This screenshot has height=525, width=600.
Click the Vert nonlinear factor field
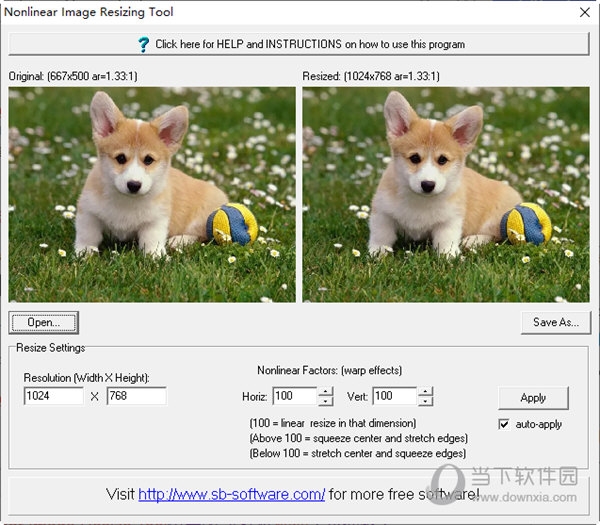tap(395, 396)
